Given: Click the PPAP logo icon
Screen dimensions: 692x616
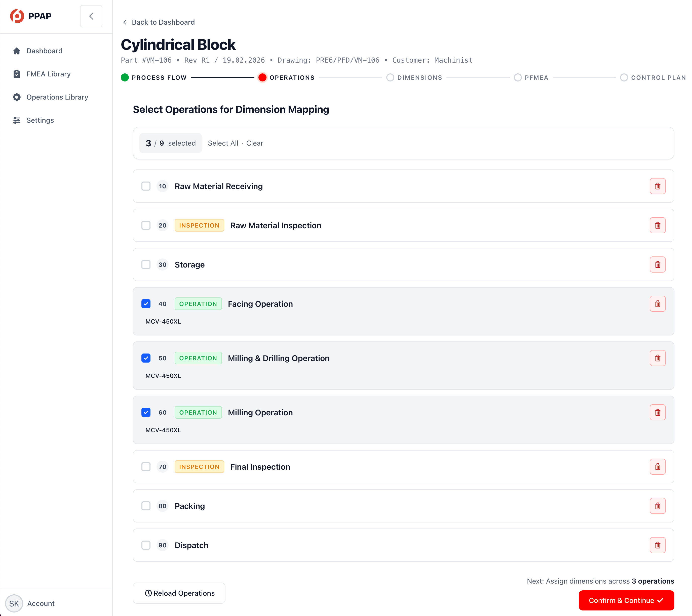Looking at the screenshot, I should (x=17, y=16).
